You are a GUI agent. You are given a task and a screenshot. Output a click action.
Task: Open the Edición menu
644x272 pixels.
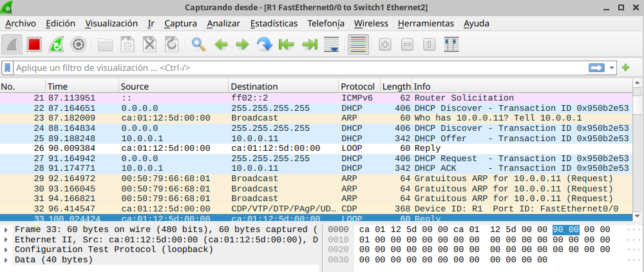click(x=61, y=23)
